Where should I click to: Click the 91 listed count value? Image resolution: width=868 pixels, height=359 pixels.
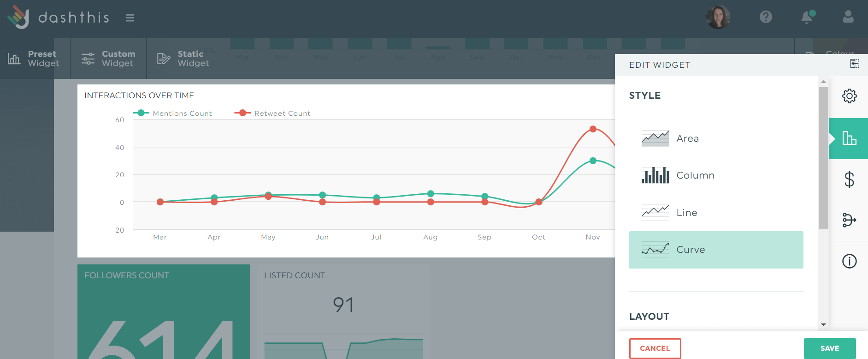343,305
